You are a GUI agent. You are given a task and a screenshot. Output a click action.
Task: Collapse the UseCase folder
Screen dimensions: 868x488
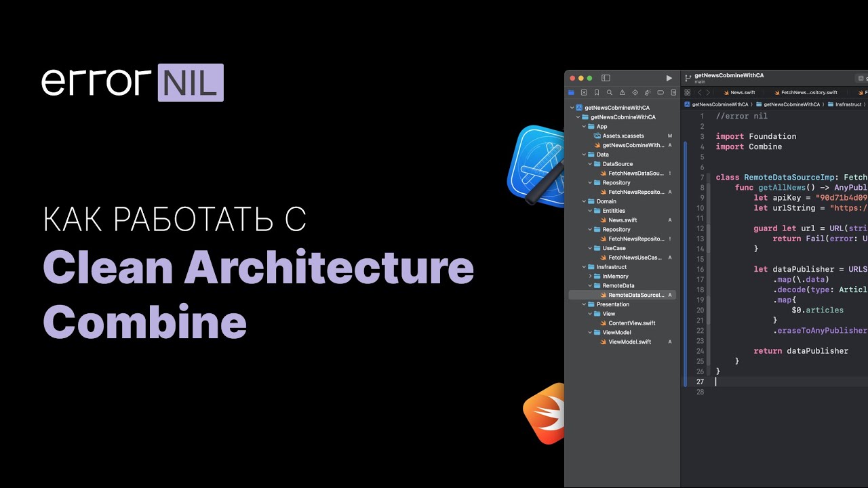pos(591,248)
